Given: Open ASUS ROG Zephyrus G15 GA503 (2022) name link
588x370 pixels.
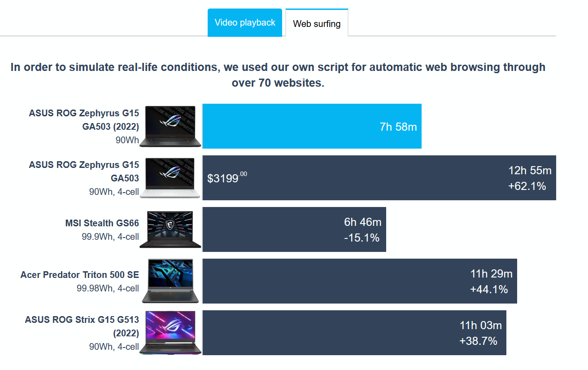Looking at the screenshot, I should coord(84,119).
